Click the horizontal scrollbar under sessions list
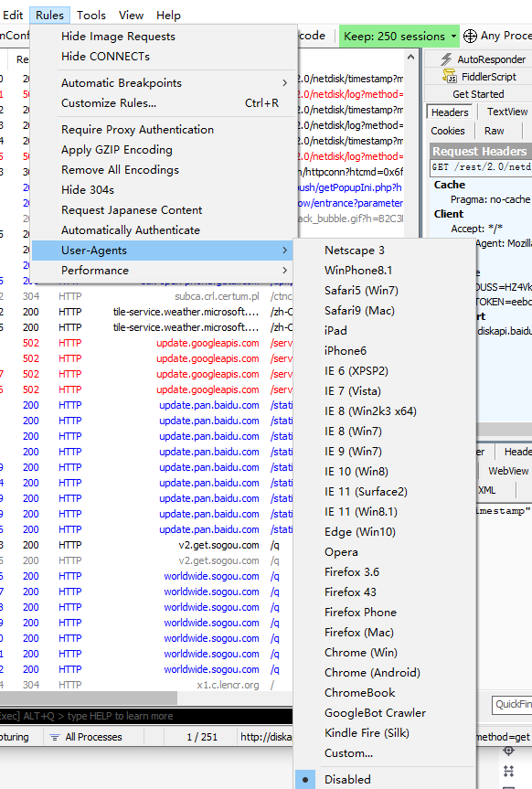 (89, 698)
